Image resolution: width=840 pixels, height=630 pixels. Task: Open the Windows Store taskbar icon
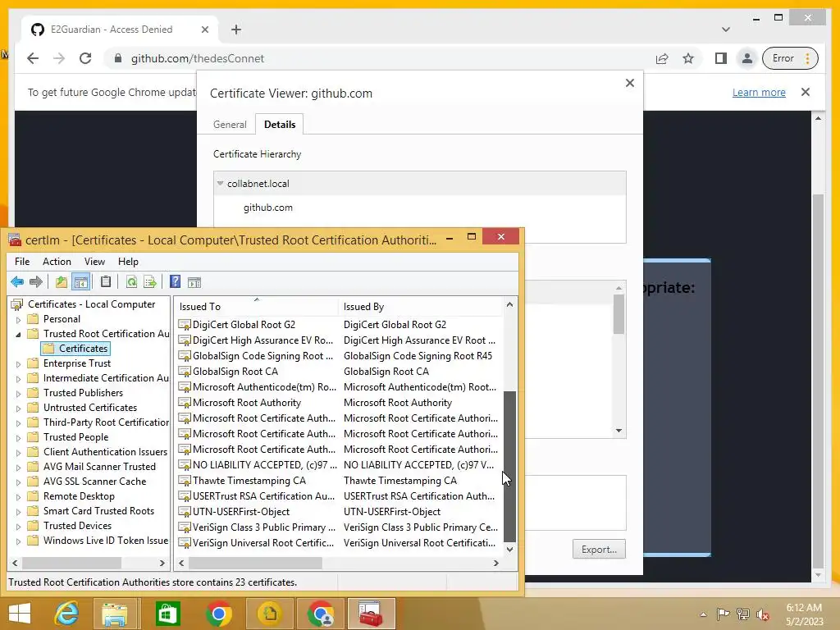(x=167, y=614)
